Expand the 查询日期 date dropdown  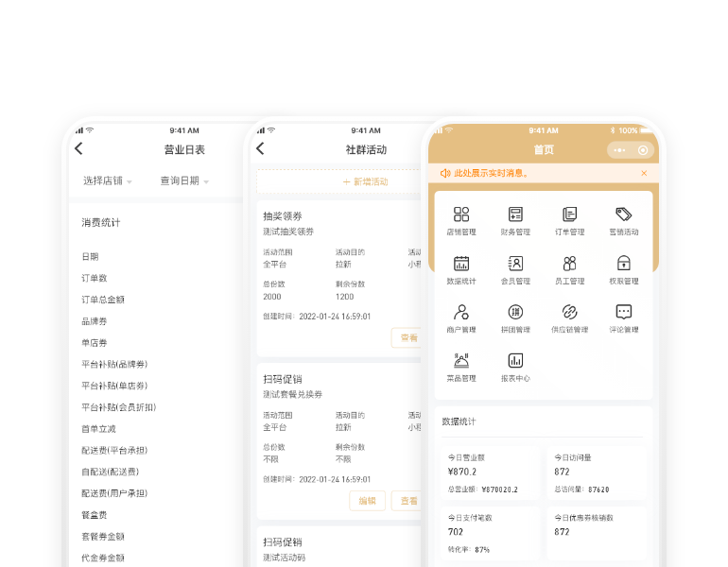point(183,180)
